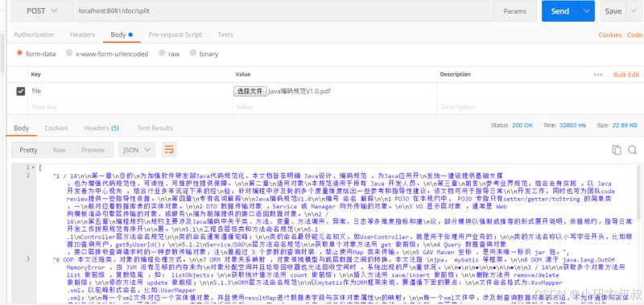Open the Params editor
This screenshot has height=305, width=644.
pyautogui.click(x=515, y=11)
